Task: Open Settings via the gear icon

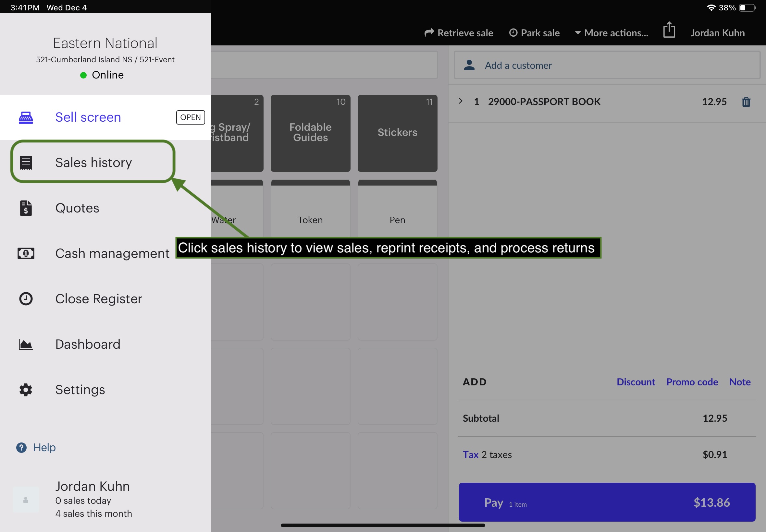Action: (x=26, y=390)
